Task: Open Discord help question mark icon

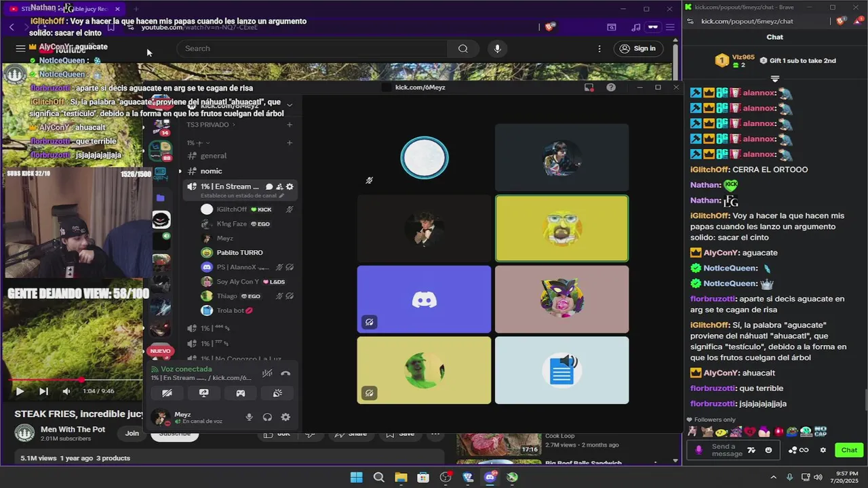Action: pyautogui.click(x=611, y=87)
